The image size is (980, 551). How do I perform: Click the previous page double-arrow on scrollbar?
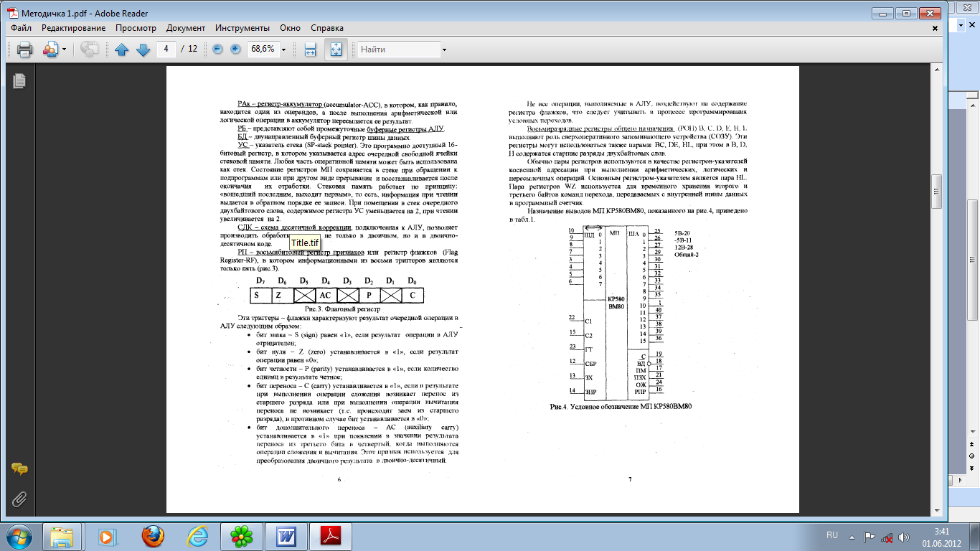click(x=973, y=443)
